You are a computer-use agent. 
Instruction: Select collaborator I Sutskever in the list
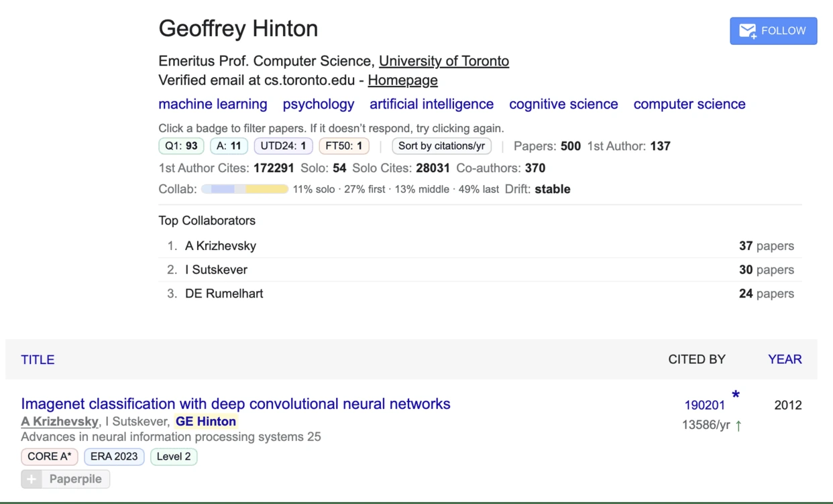[216, 270]
